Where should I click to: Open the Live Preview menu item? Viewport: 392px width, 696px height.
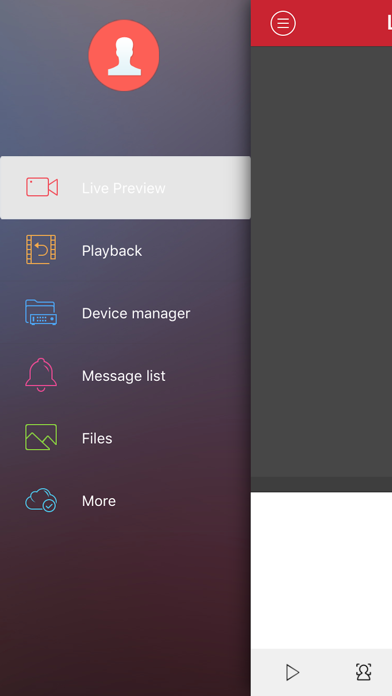126,187
